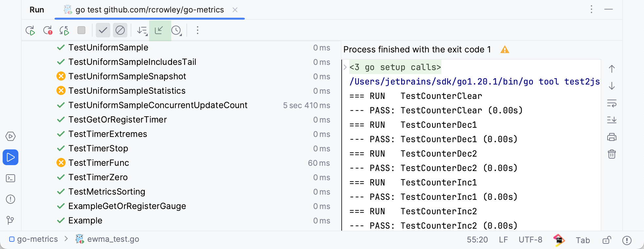The width and height of the screenshot is (644, 249).
Task: Open the ewma_test.go breadcrumb
Action: click(113, 239)
